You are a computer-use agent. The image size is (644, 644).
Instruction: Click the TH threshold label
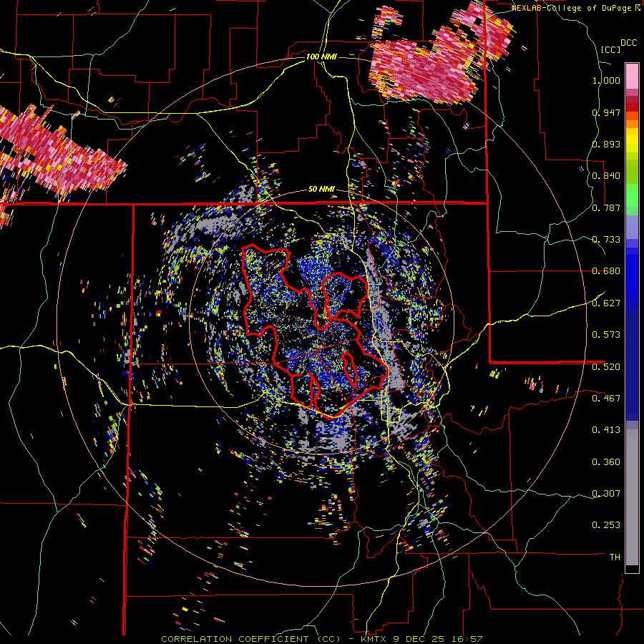tap(615, 557)
